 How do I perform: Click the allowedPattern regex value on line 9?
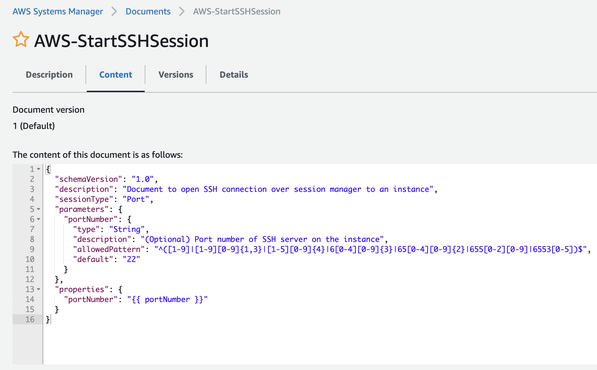(370, 249)
